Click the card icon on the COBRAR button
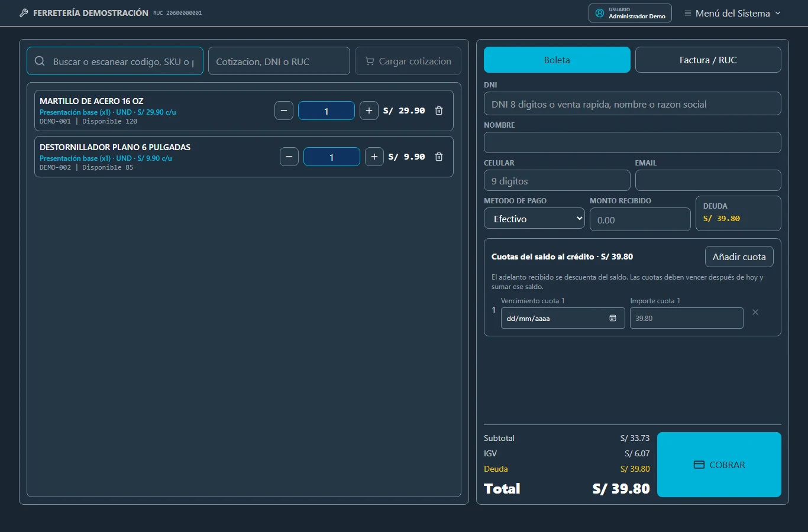 click(x=699, y=465)
